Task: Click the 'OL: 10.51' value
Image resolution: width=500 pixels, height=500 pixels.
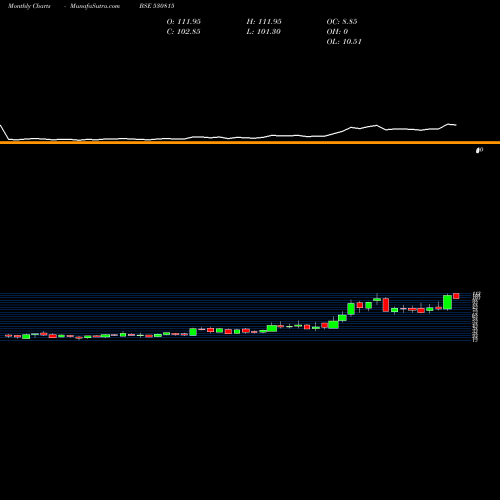Action: point(344,42)
